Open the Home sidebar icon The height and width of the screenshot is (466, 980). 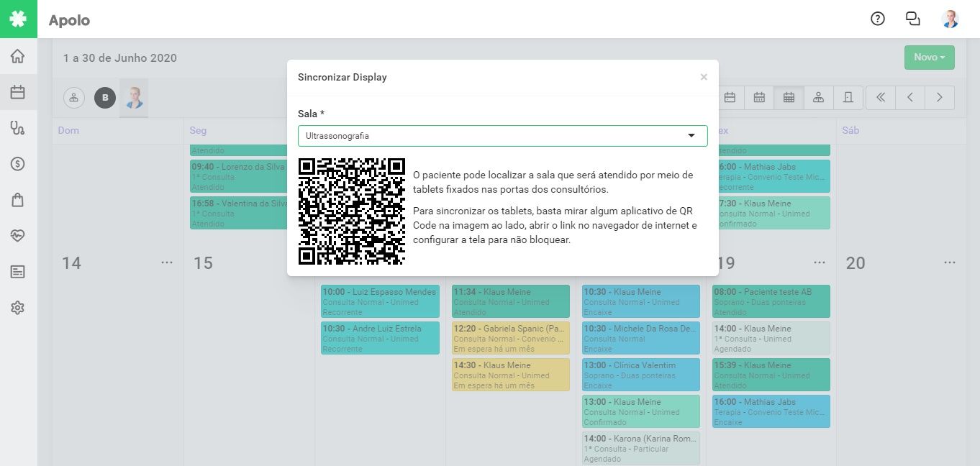(x=18, y=56)
